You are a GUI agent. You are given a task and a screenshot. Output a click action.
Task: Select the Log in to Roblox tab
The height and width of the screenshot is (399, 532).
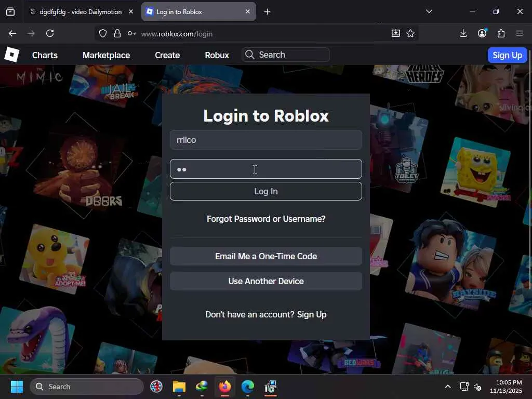click(x=198, y=12)
